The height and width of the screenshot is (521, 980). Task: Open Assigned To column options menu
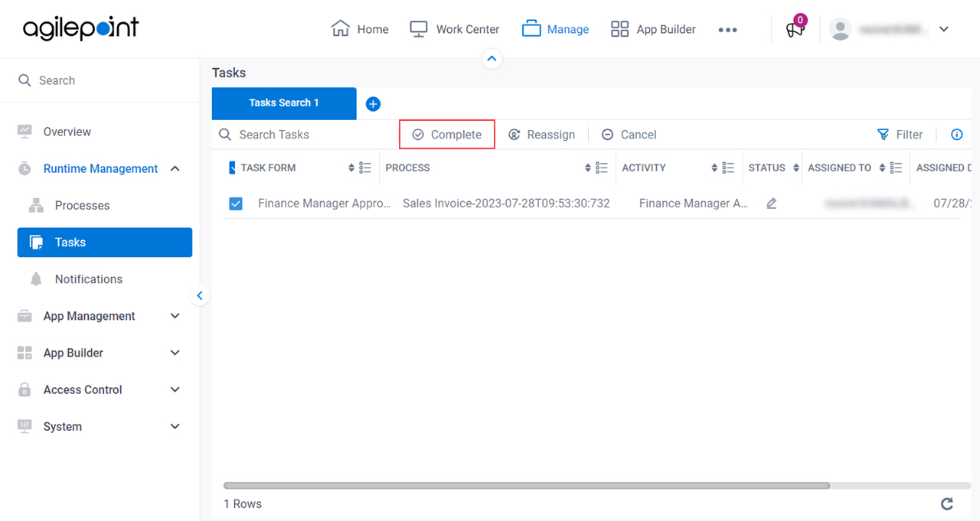896,168
